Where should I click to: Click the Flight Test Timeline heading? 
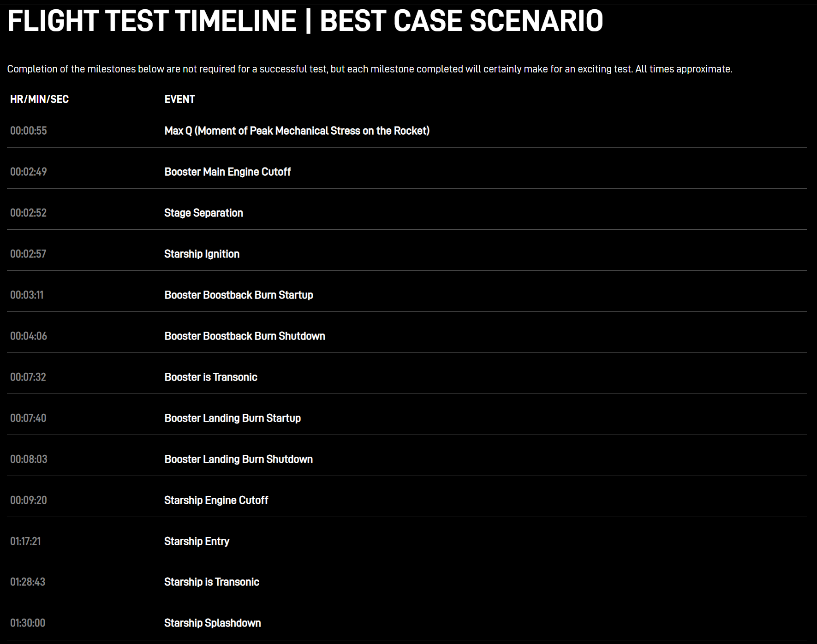[x=305, y=21]
